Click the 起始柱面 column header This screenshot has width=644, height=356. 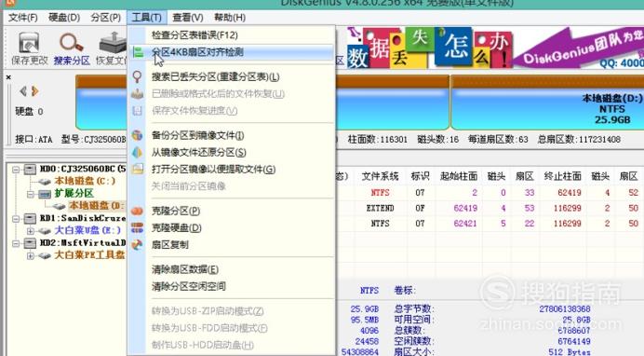click(x=459, y=176)
